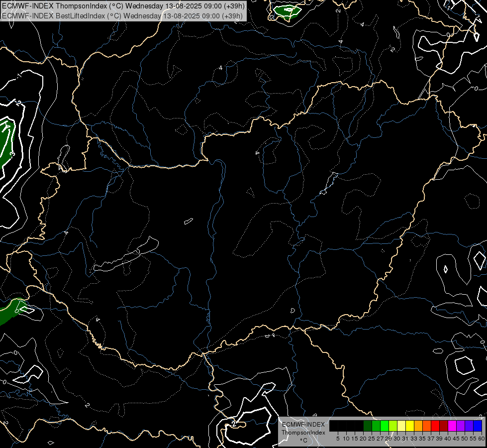This screenshot has width=487, height=448.
Task: Click legend tick value 39
Action: 439,439
